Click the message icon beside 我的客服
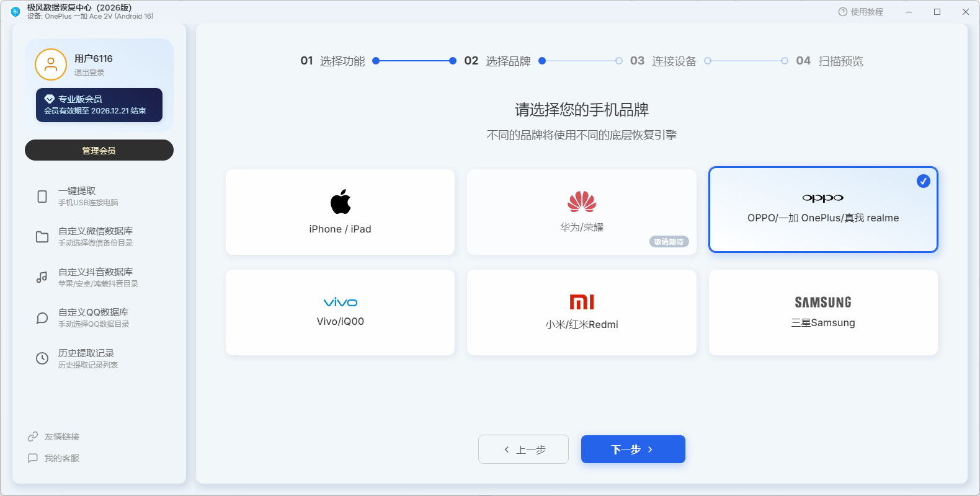The width and height of the screenshot is (980, 496). [x=33, y=458]
